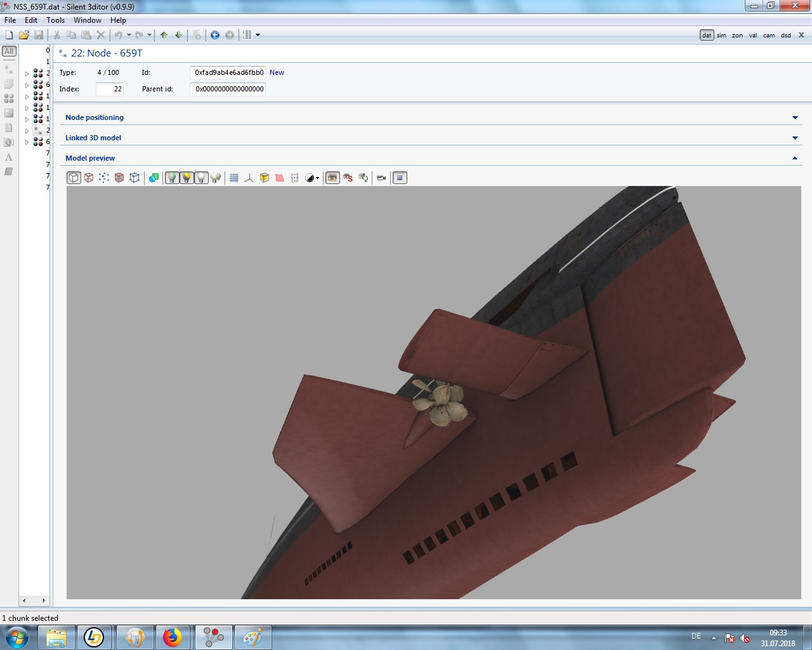Click the green move chunk down arrow
This screenshot has height=650, width=812.
(178, 35)
